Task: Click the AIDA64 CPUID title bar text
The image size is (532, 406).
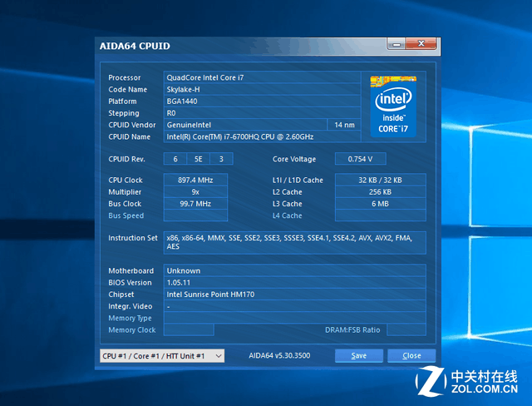Action: [135, 46]
